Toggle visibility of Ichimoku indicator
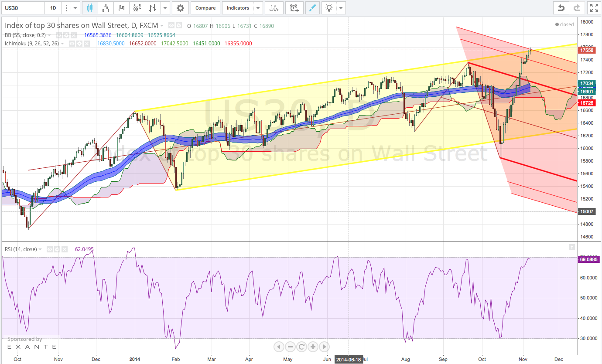Image resolution: width=602 pixels, height=364 pixels. 72,44
